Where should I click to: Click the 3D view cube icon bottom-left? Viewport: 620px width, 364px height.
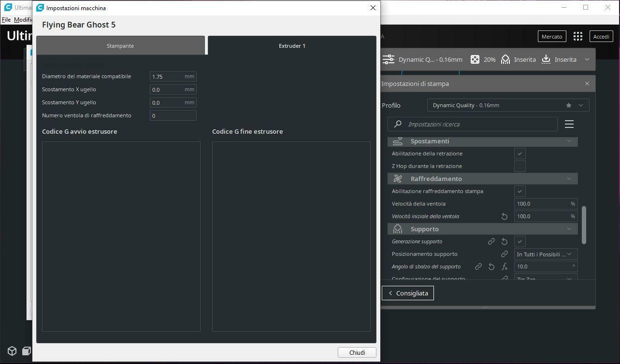[x=12, y=351]
